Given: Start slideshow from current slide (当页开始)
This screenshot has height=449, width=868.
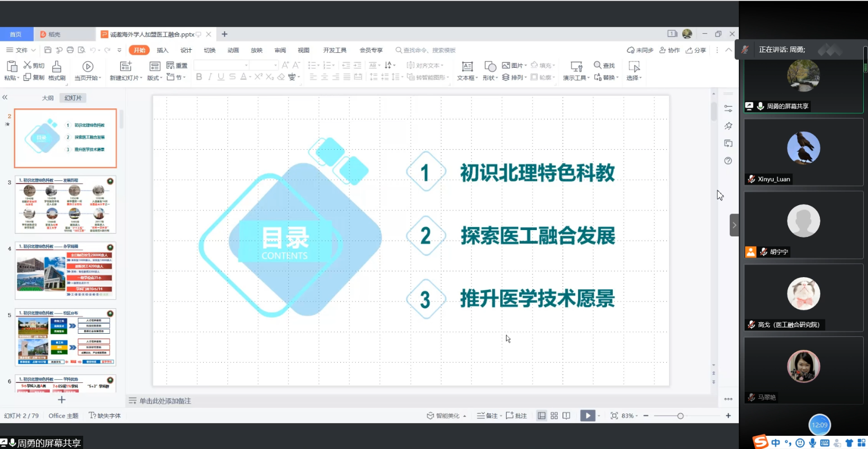Looking at the screenshot, I should (x=88, y=67).
